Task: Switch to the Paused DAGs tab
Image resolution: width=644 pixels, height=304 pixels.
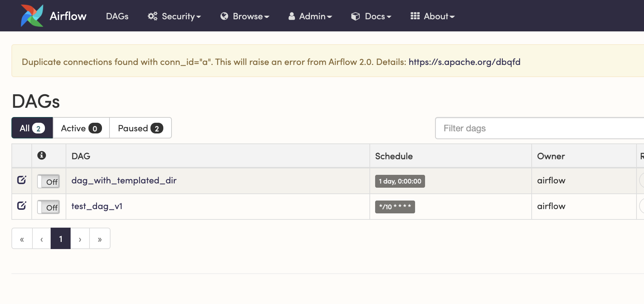Action: click(140, 128)
